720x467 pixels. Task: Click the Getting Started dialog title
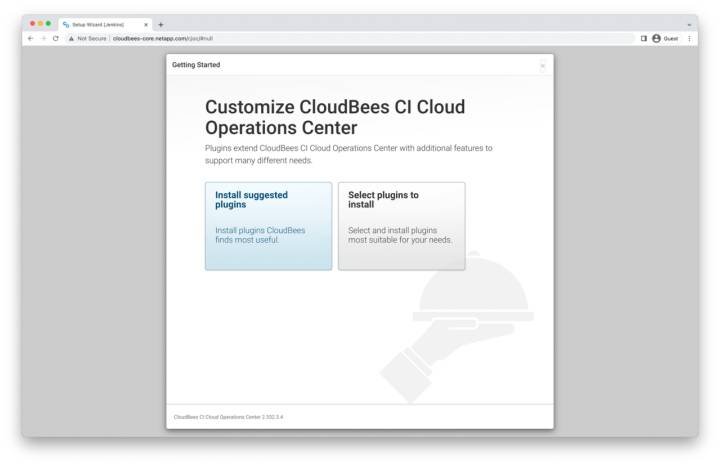click(196, 65)
